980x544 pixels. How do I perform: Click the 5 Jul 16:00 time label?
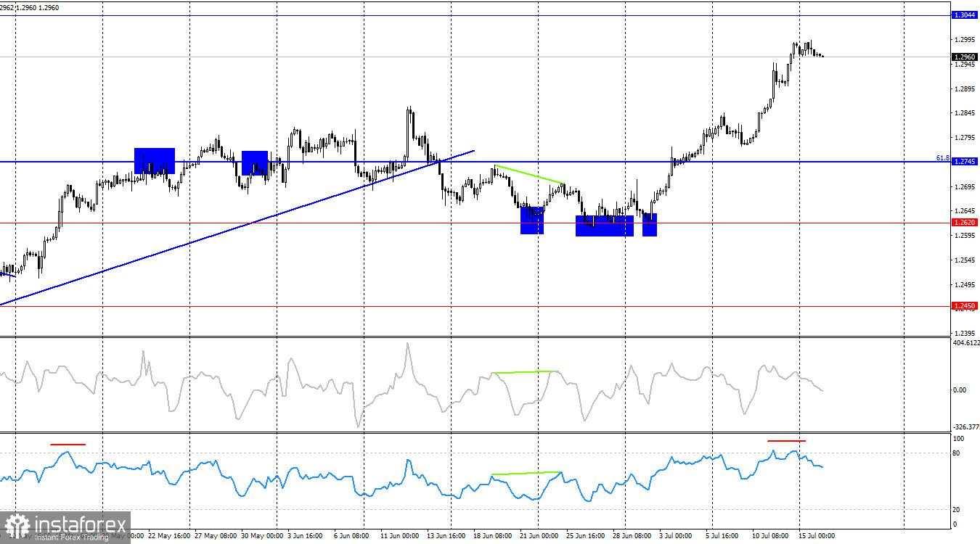pyautogui.click(x=722, y=537)
